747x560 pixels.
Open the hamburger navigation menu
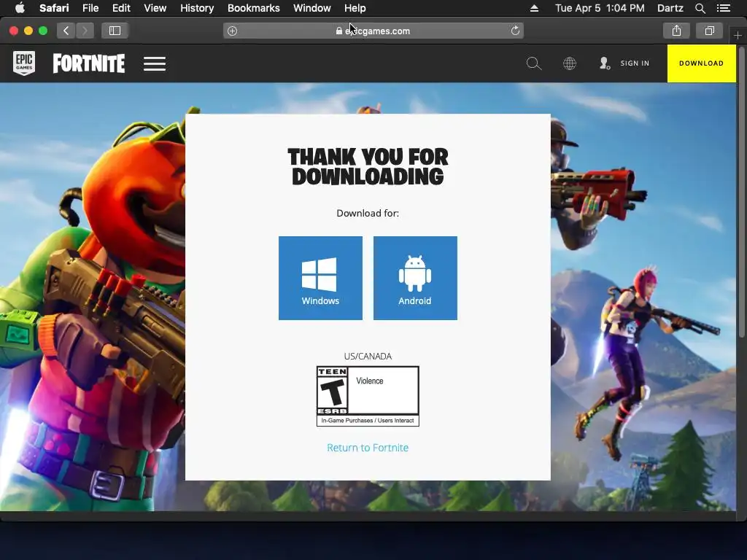(155, 63)
